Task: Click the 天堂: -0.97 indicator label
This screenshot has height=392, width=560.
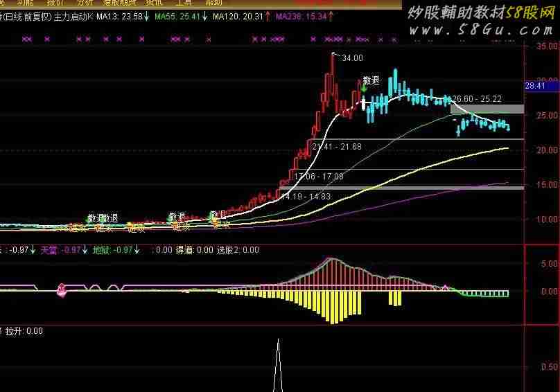Action: (60, 250)
